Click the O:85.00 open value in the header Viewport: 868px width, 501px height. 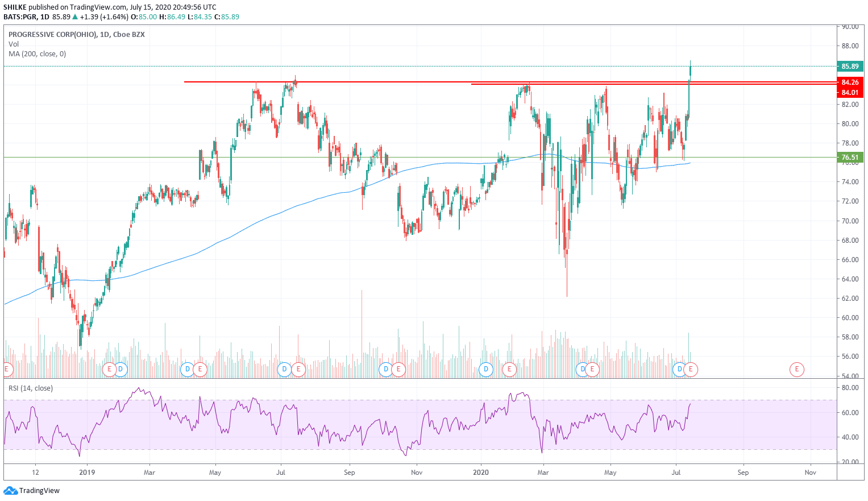click(144, 17)
